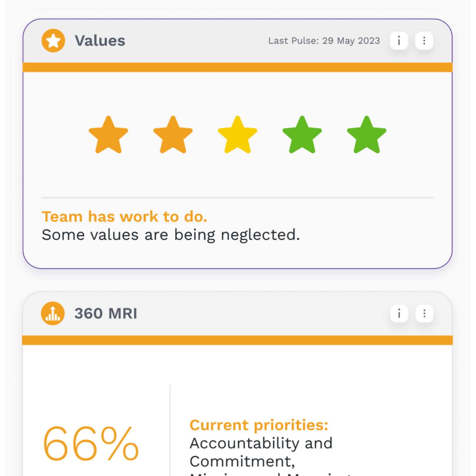Click 'Some values are being neglected.' text
The image size is (476, 476).
[171, 235]
